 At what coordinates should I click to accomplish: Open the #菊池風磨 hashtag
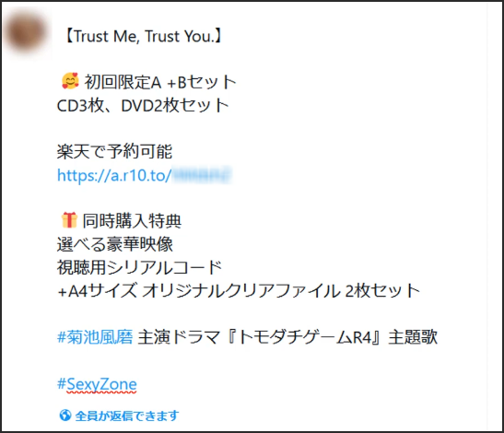(x=95, y=337)
